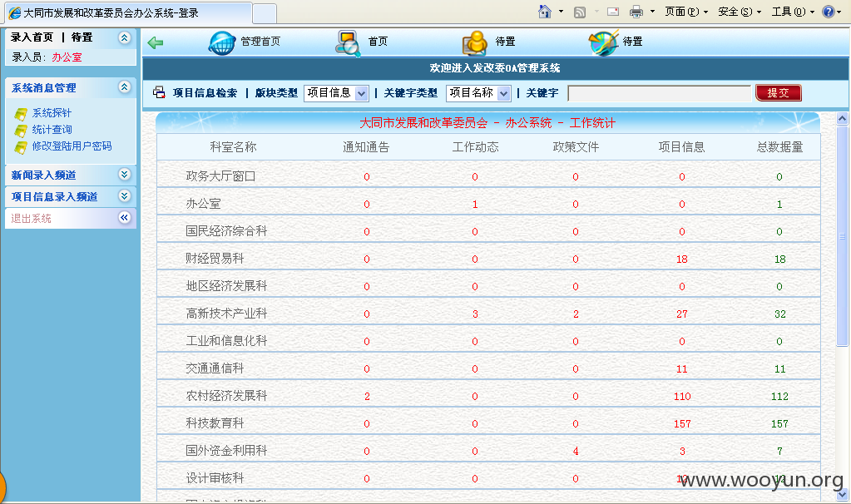
Task: Click the 管理首页 text link
Action: tap(260, 42)
